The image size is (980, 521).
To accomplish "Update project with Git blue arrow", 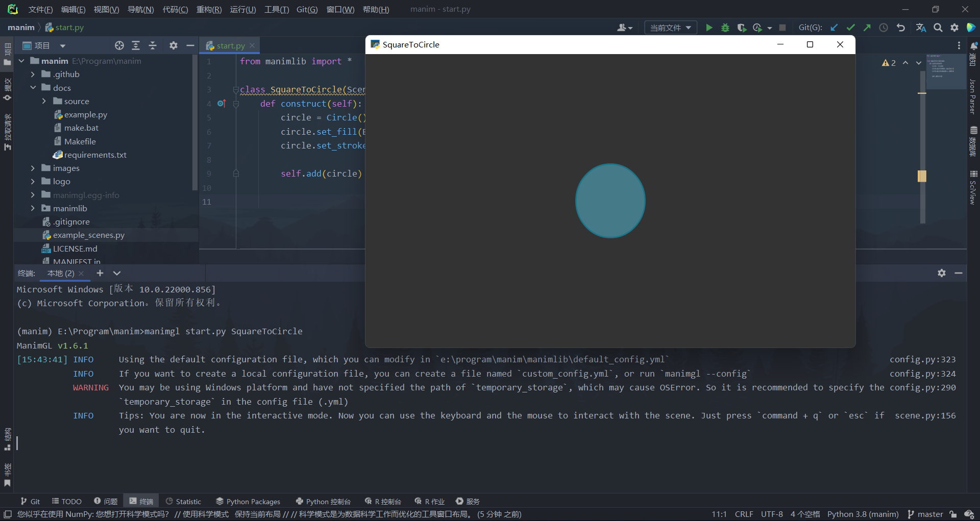I will pos(834,28).
